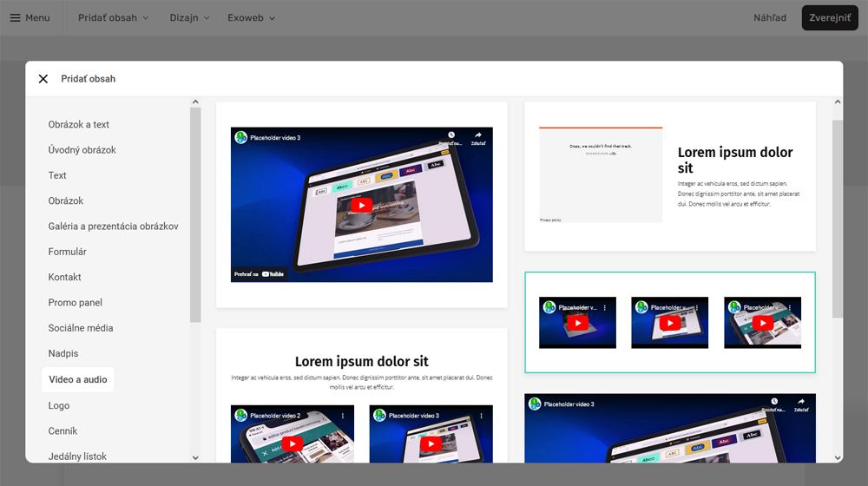
Task: Click sidebar scrollbar thumb
Action: tap(195, 214)
